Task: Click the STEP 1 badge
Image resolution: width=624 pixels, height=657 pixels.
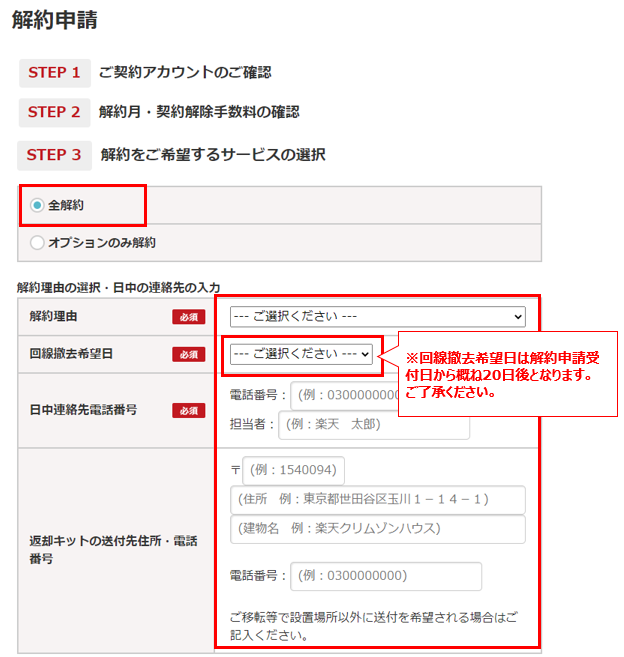Action: pos(54,73)
